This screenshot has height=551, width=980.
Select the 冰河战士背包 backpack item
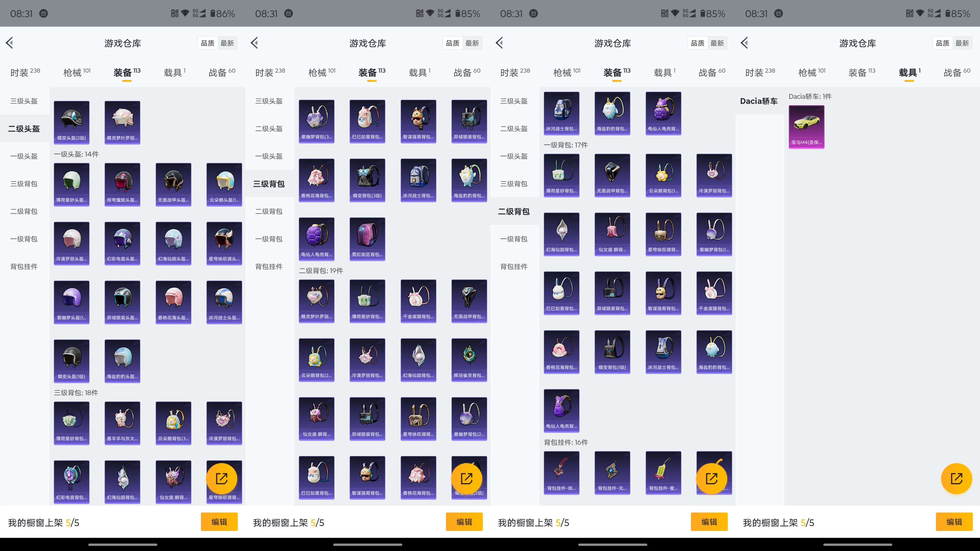point(418,180)
